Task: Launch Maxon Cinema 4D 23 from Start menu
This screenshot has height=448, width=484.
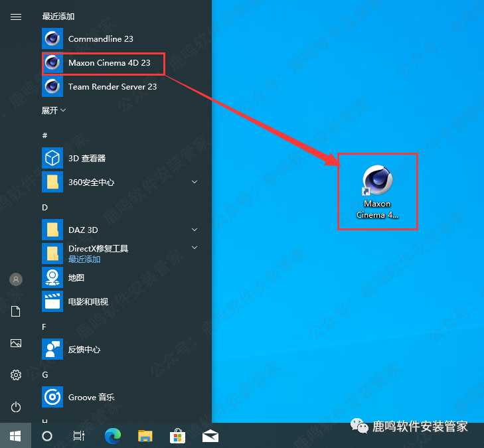Action: point(122,62)
